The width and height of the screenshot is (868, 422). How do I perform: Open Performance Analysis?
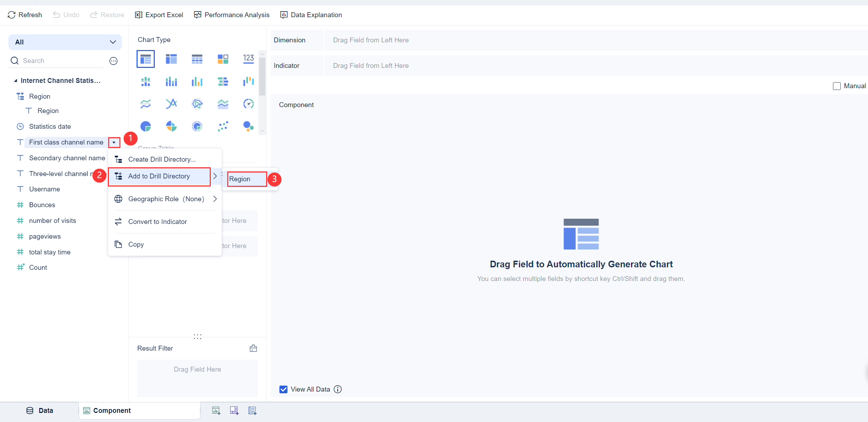pos(232,15)
